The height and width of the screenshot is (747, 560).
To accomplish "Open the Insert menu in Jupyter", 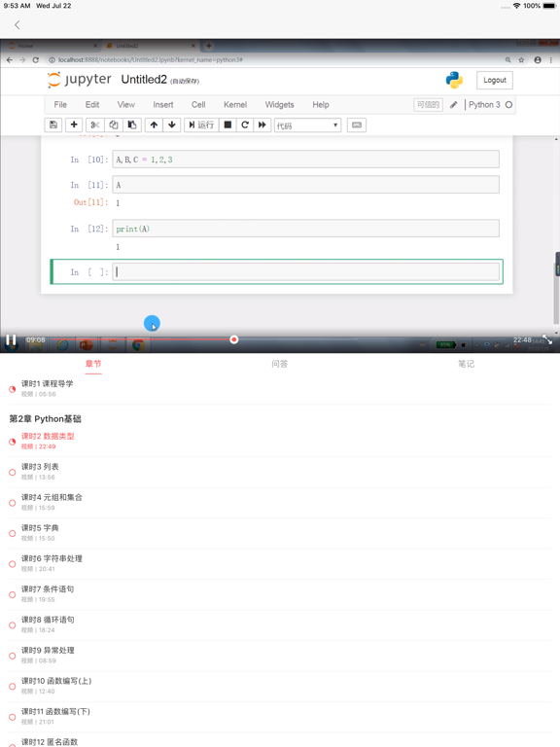I will click(x=163, y=105).
